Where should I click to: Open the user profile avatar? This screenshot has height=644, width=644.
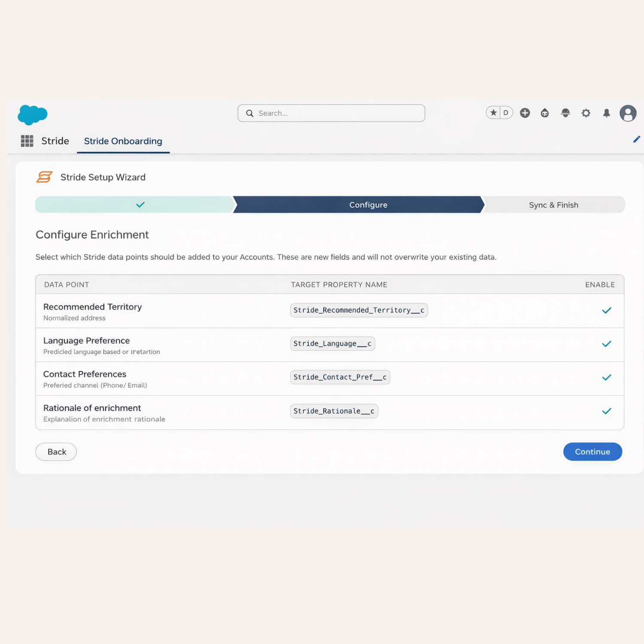coord(628,113)
